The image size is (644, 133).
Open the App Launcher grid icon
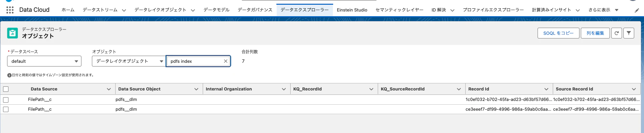tap(10, 10)
